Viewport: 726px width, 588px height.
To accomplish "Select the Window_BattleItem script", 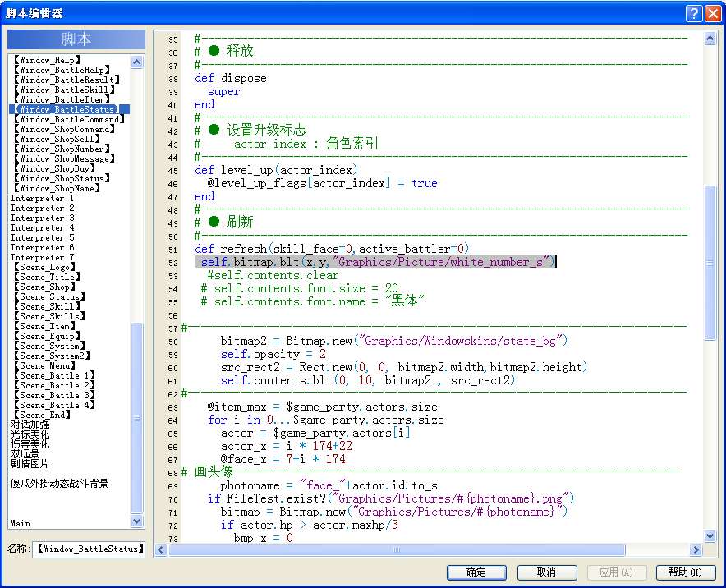I will coord(62,99).
